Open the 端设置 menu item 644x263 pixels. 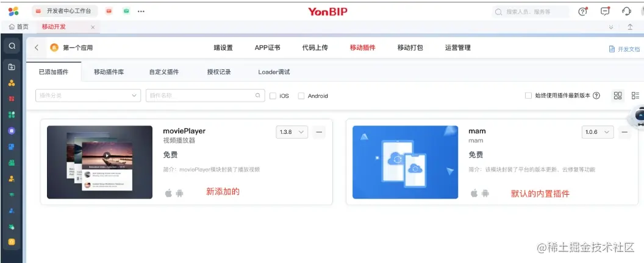tap(223, 47)
